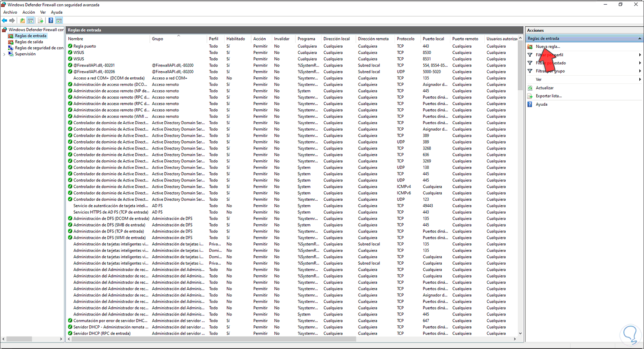Viewport: 644px width, 349px height.
Task: Click local port value 49443
Action: 428,206
